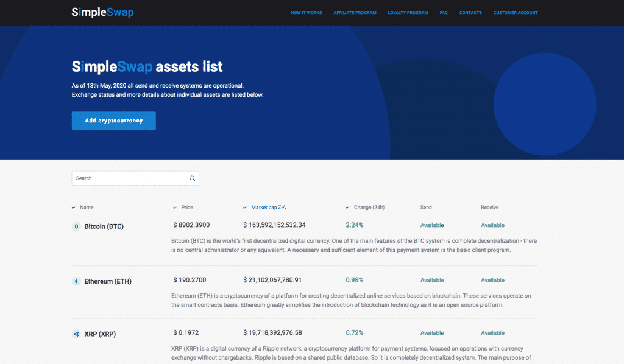
Task: Open the Affiliate Program menu item
Action: [x=355, y=13]
